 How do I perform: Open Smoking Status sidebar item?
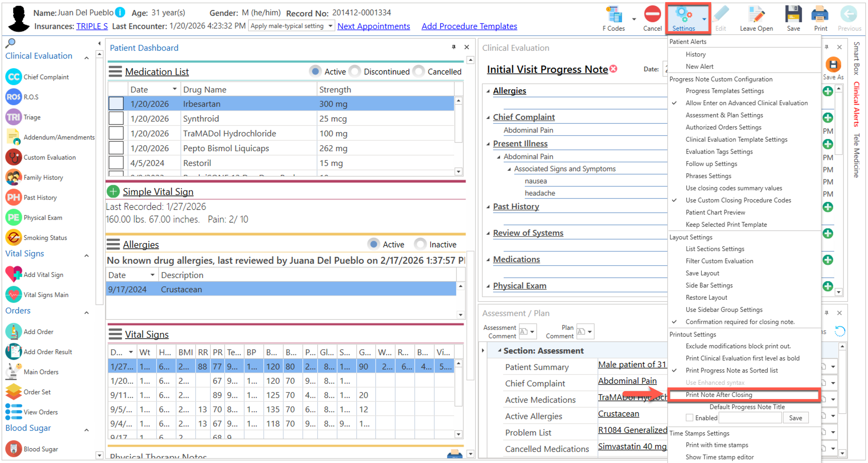coord(45,238)
